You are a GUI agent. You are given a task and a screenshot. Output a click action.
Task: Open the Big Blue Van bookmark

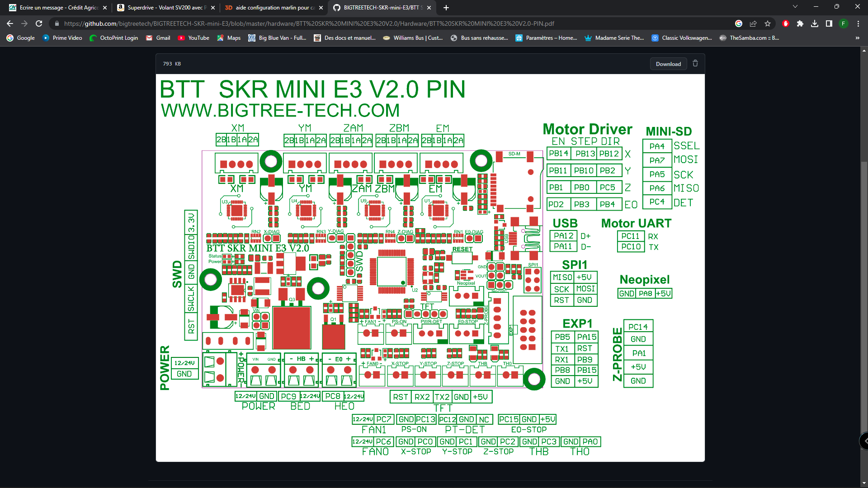click(x=277, y=38)
